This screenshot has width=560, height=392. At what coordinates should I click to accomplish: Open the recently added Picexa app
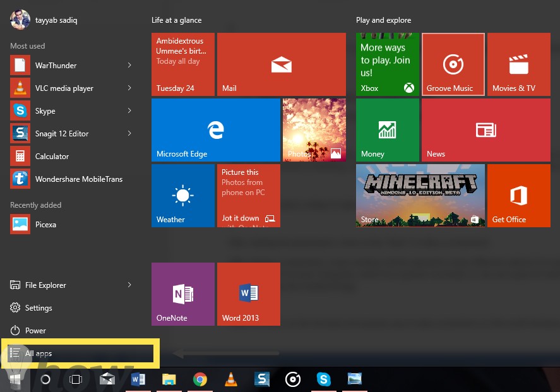pyautogui.click(x=71, y=225)
